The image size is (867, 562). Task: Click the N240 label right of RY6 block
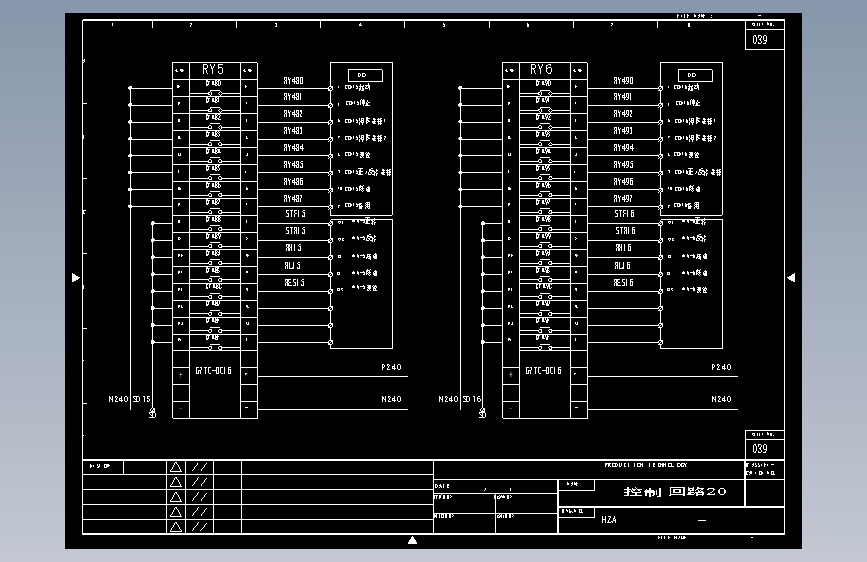point(721,399)
